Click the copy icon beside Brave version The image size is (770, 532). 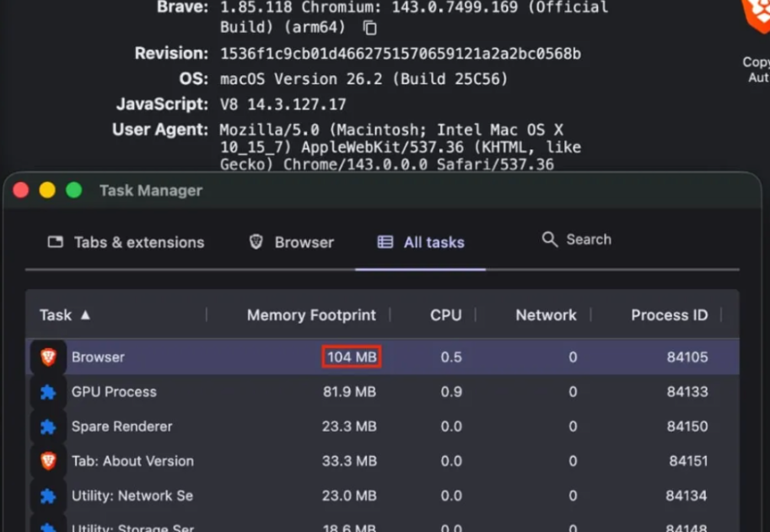tap(369, 28)
